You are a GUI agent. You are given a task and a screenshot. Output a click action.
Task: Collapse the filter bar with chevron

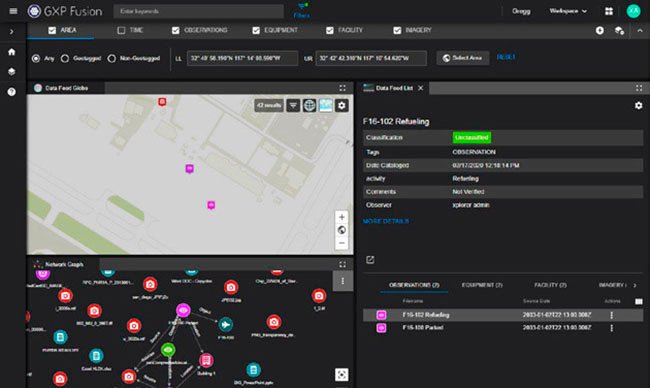[x=640, y=31]
